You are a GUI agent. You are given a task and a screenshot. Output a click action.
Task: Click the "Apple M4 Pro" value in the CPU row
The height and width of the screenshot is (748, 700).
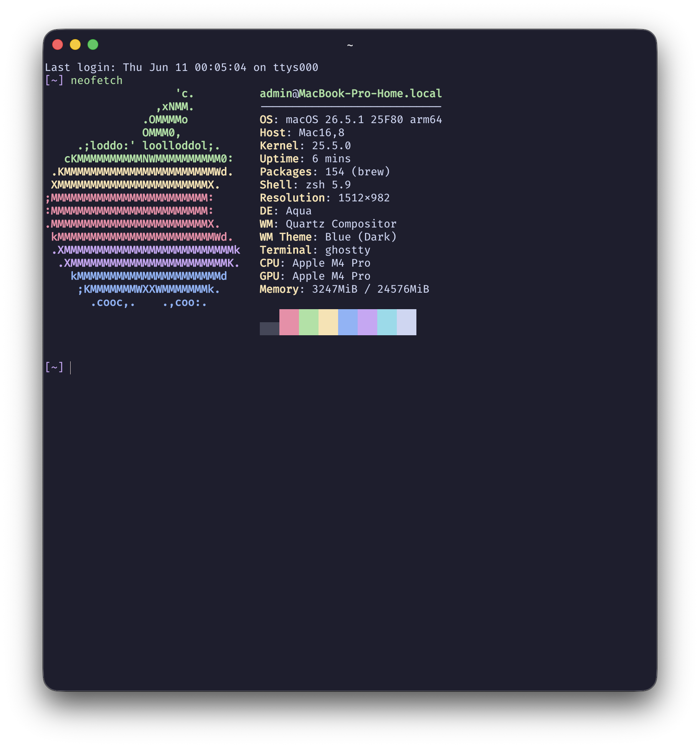click(331, 263)
